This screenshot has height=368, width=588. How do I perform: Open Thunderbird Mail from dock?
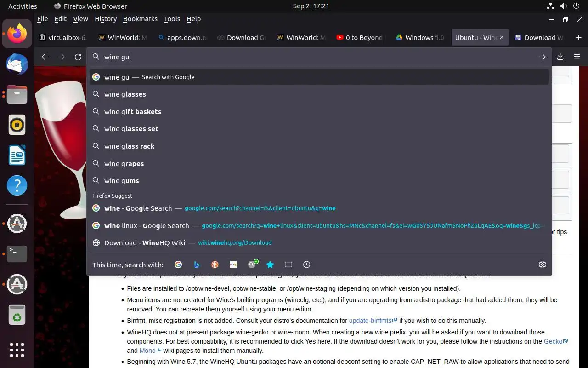pos(17,64)
